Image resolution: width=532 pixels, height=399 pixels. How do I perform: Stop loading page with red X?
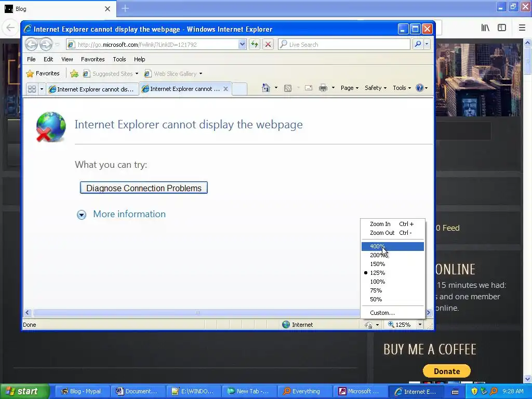click(268, 44)
